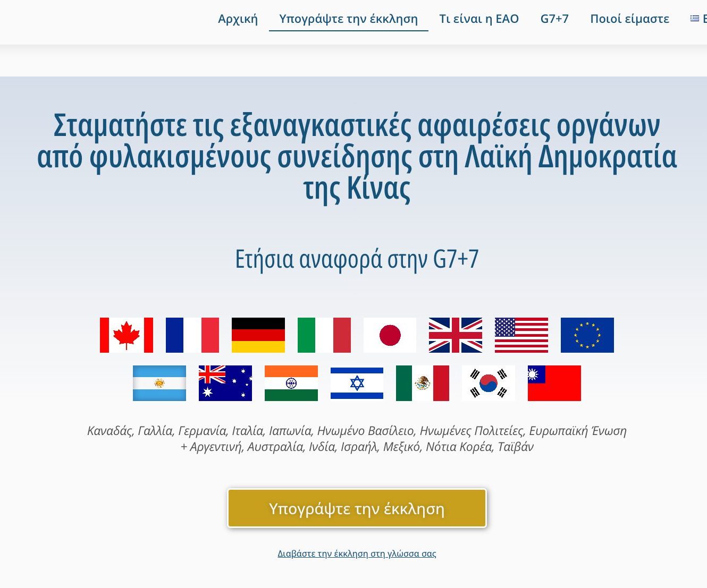Click the gold Υπογράψτε την έκκληση button
The width and height of the screenshot is (707, 588).
pyautogui.click(x=357, y=508)
